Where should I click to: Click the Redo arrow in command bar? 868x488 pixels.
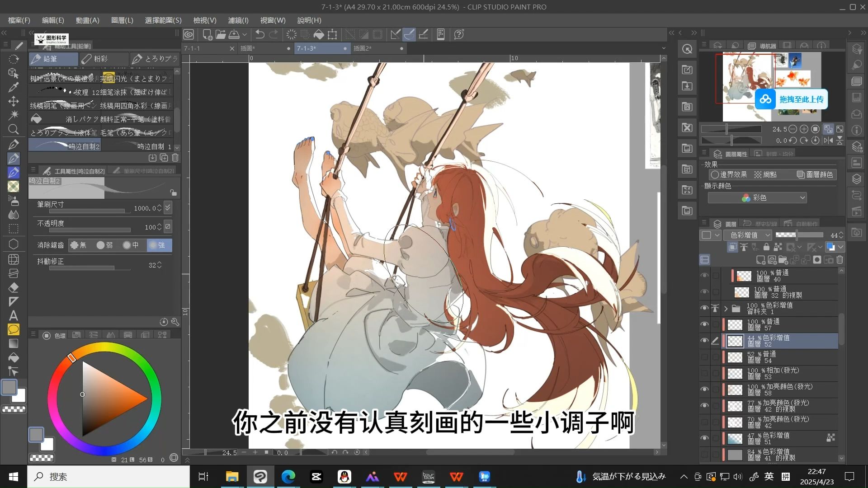pyautogui.click(x=274, y=34)
